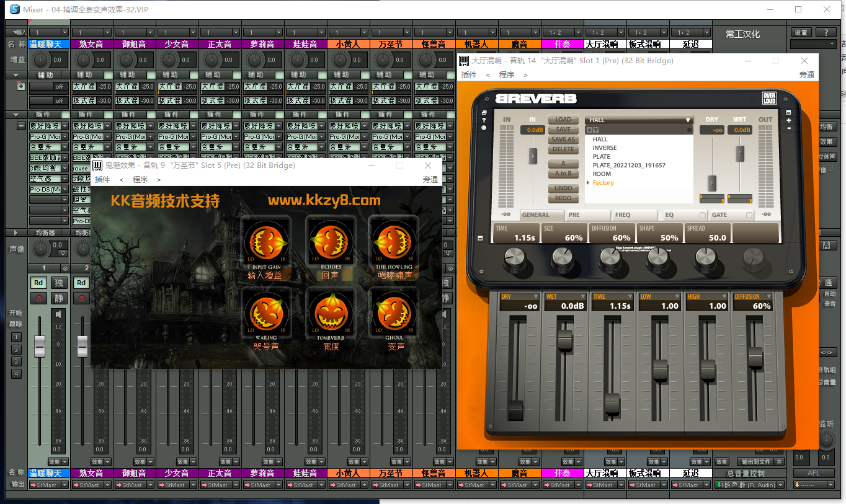This screenshot has width=846, height=504.
Task: Click the DIFFUSION 60% parameter field
Action: [611, 233]
